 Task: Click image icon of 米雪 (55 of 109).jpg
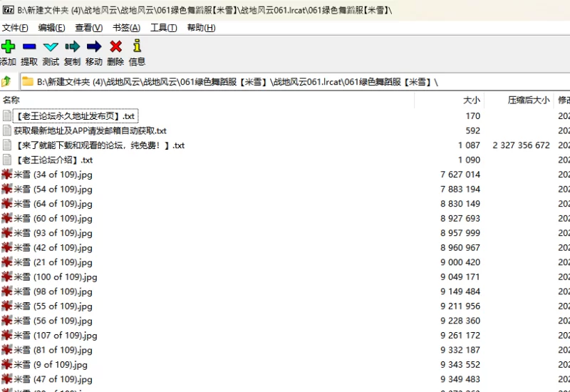click(x=7, y=306)
